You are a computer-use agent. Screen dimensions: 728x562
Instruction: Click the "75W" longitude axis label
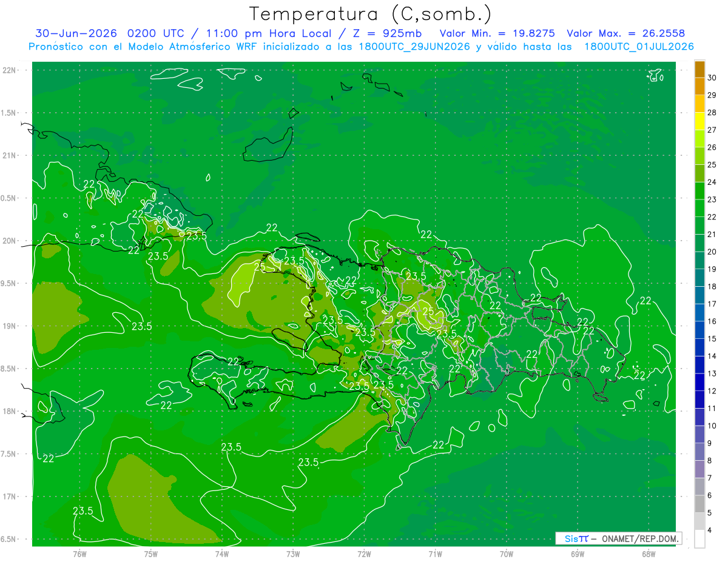click(x=151, y=554)
